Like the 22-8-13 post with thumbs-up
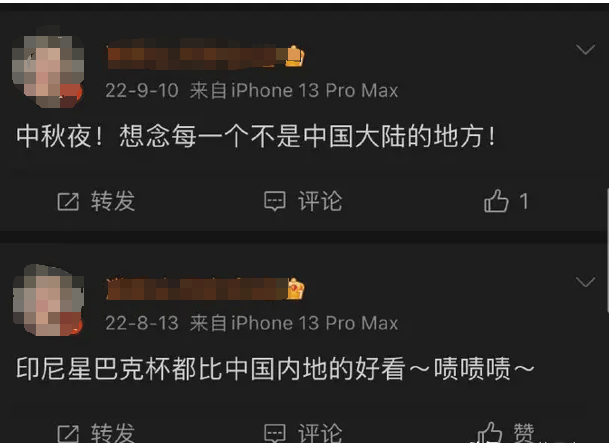609x443 pixels. pyautogui.click(x=489, y=433)
